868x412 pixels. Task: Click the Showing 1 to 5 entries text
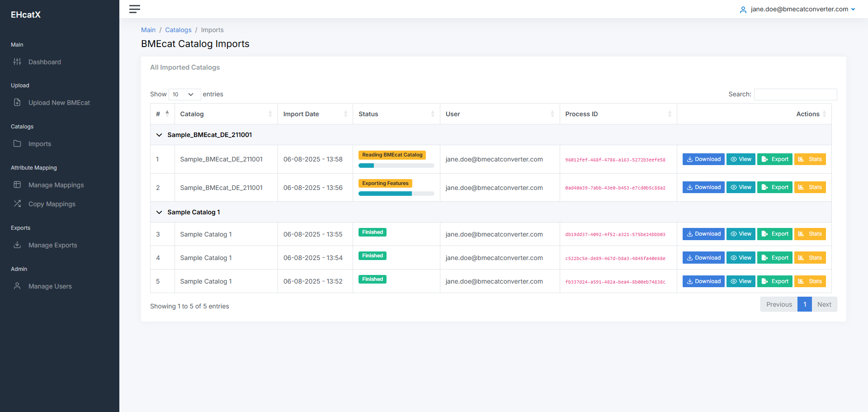click(189, 306)
